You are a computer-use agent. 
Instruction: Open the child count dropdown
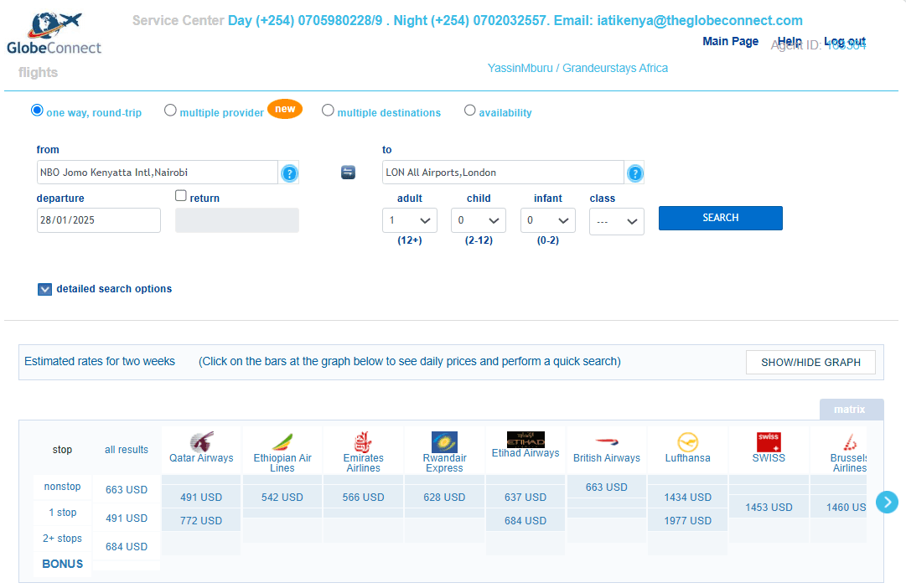[x=479, y=220]
